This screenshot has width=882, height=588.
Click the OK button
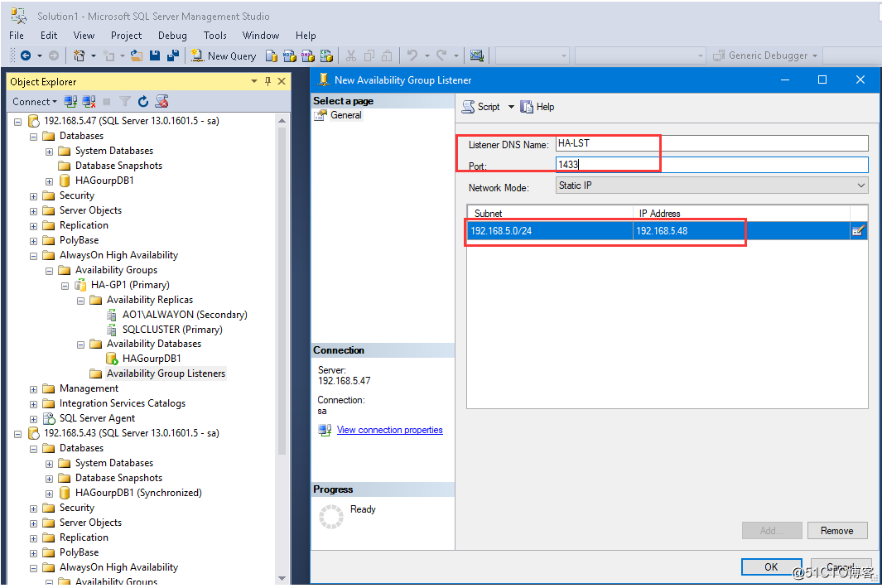[771, 566]
